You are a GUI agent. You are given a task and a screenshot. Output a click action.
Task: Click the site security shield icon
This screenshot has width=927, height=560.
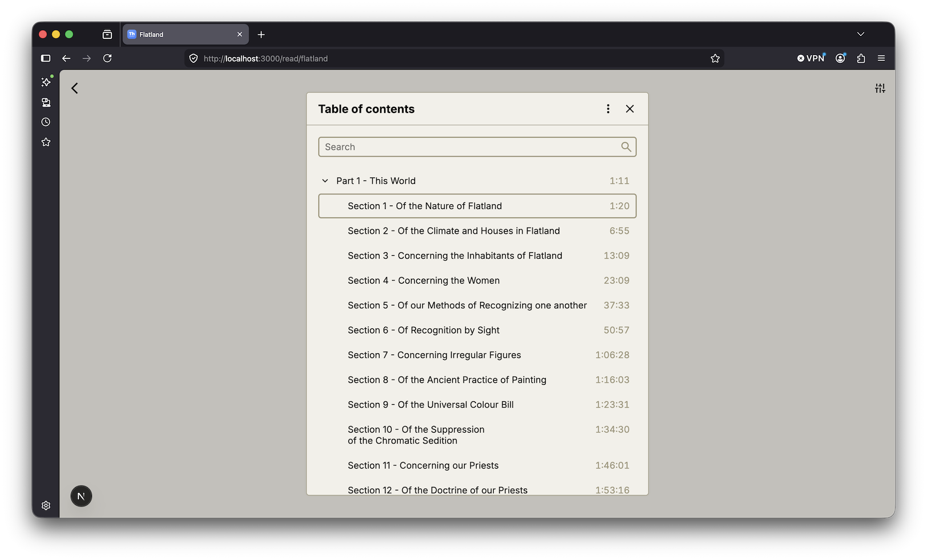194,58
